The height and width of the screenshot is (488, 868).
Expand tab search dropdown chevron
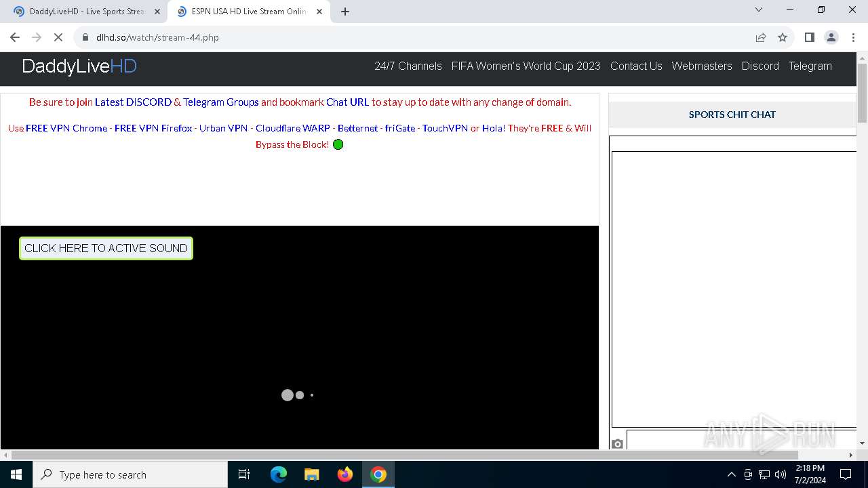759,9
